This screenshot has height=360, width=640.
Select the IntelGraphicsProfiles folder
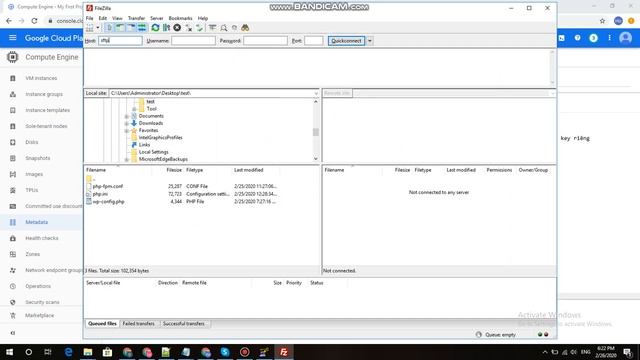tap(160, 138)
